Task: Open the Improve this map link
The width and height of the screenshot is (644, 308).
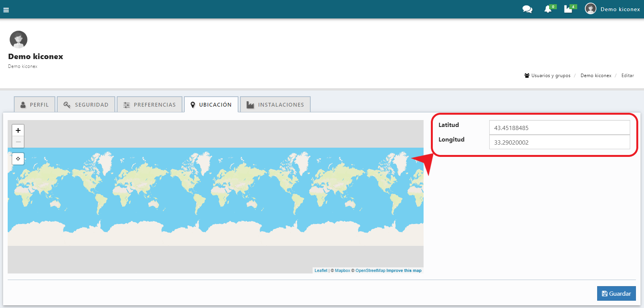Action: click(x=404, y=270)
